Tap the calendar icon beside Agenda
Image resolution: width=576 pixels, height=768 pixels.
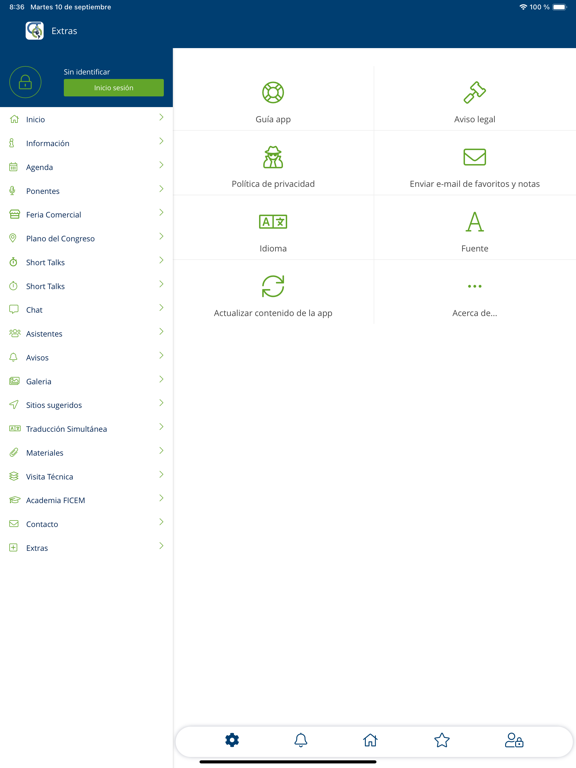[x=14, y=167]
